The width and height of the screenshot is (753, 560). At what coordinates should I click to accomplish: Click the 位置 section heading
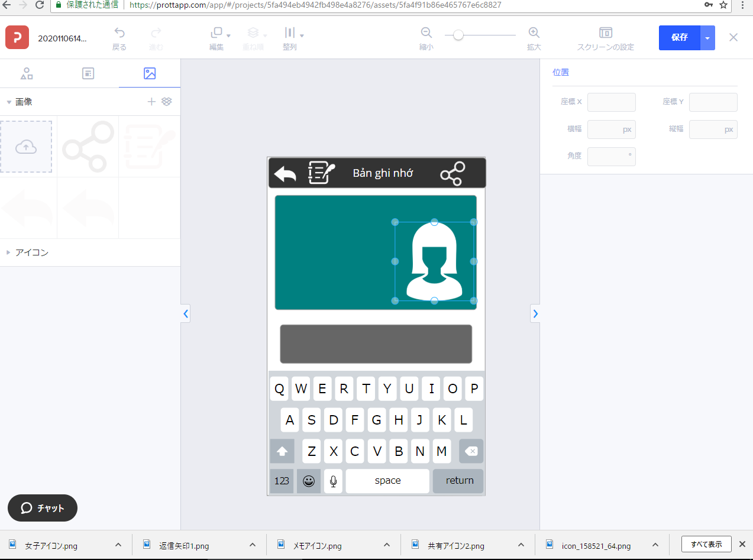click(561, 72)
